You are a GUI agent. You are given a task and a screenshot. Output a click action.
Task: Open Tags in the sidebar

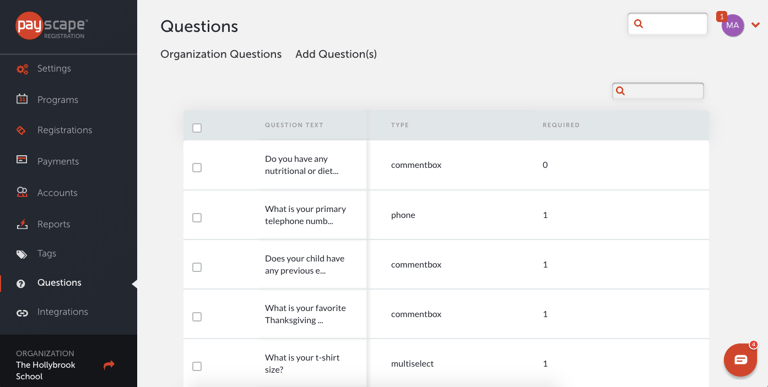[x=47, y=253]
